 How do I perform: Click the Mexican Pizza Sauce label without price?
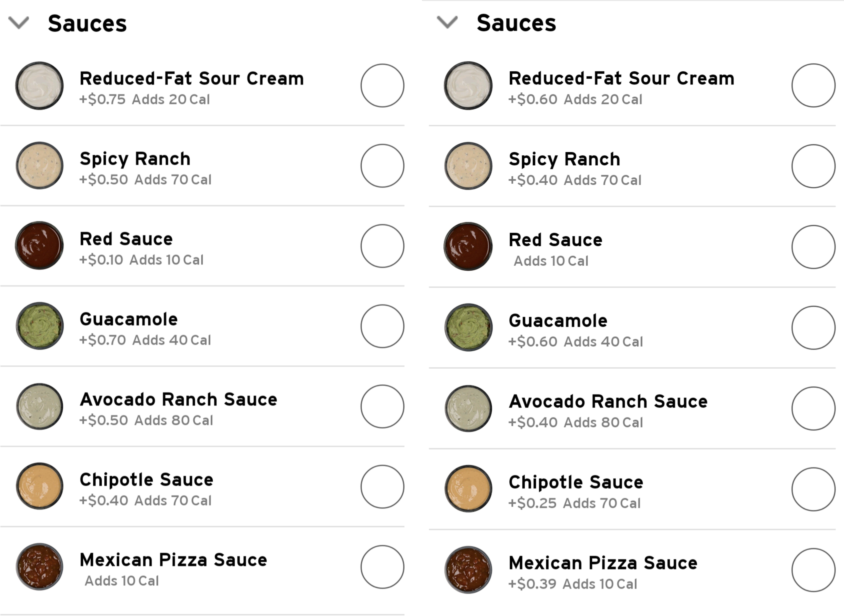173,560
